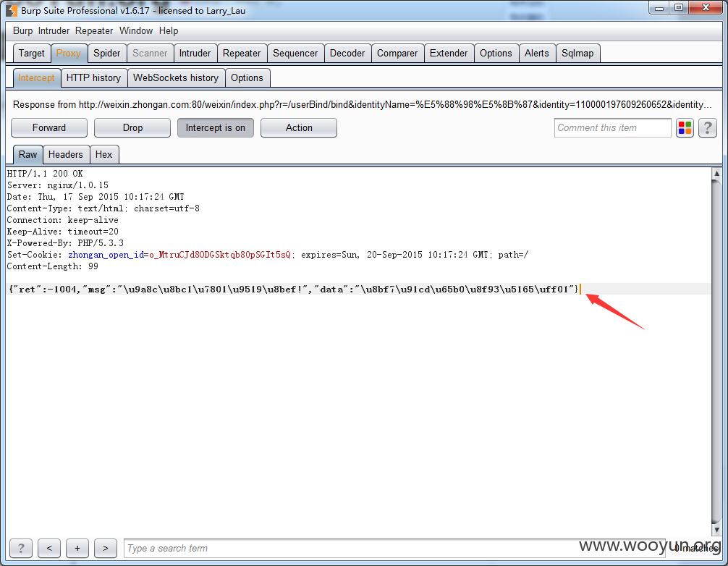Click the HTTP/1.1 200 OK line
728x566 pixels.
[45, 174]
